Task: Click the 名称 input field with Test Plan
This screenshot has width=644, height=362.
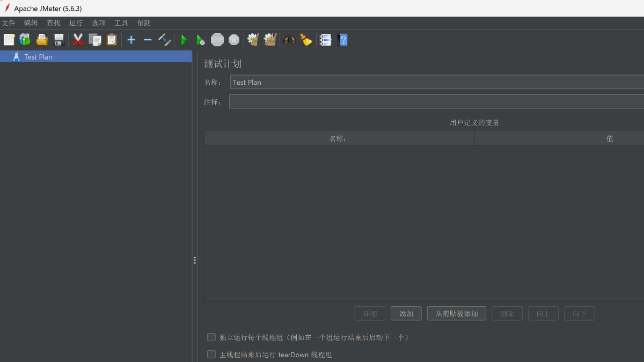Action: (x=437, y=82)
